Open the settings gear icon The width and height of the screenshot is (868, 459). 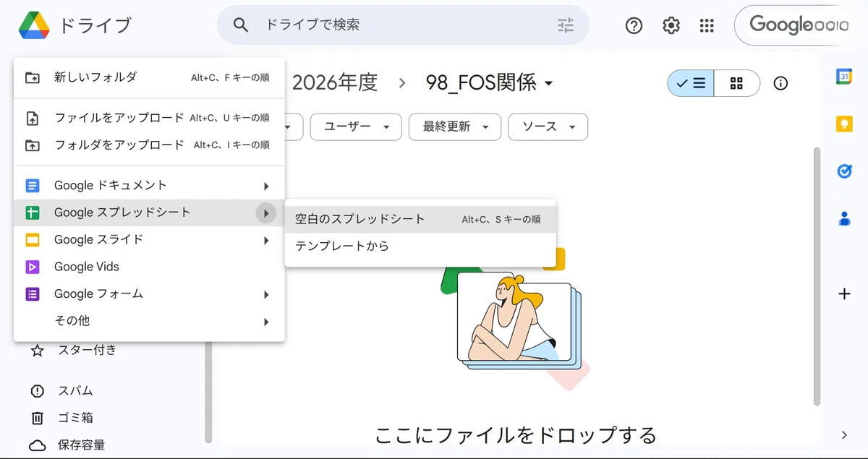(x=671, y=25)
